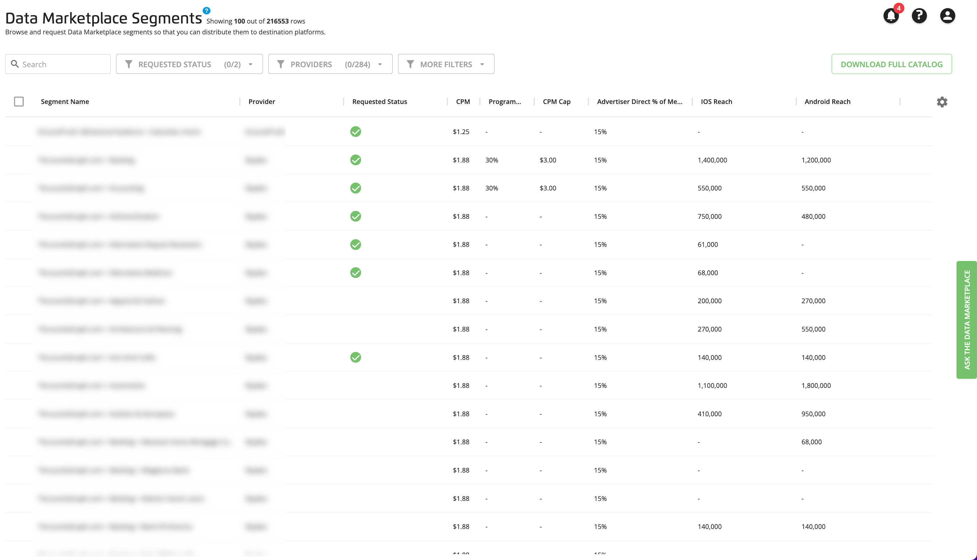Enable checkbox on third data row
Viewport: 977px width, 560px height.
pos(19,188)
